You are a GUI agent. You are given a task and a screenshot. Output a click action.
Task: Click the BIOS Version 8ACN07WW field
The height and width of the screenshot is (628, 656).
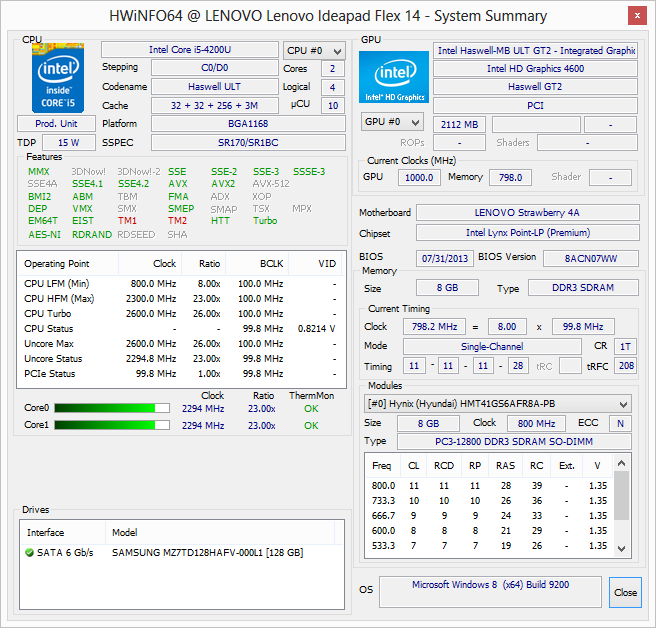click(591, 259)
